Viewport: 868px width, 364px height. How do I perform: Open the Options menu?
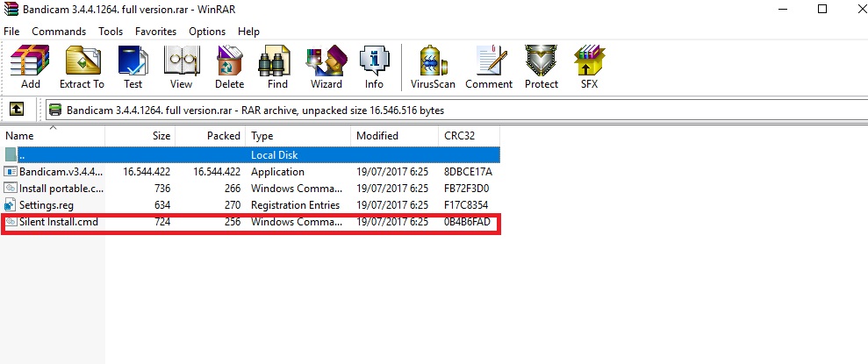[x=207, y=32]
